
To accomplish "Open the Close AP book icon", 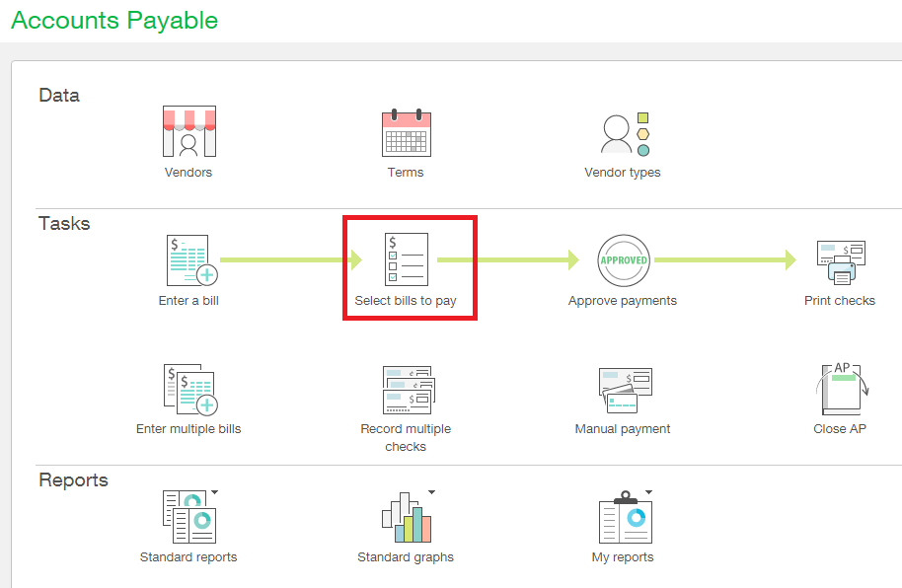I will (840, 390).
